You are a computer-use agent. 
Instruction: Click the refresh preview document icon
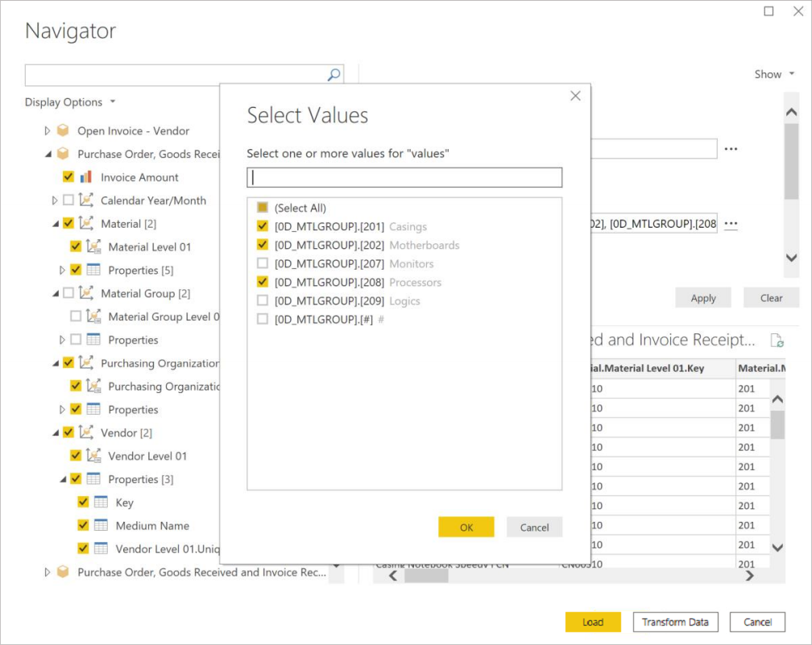[x=777, y=340]
